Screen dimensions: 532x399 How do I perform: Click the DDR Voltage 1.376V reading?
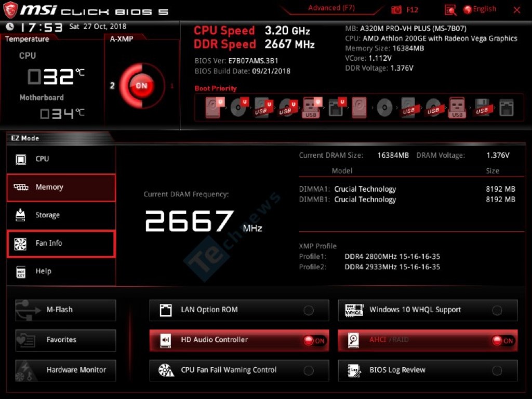pos(402,68)
